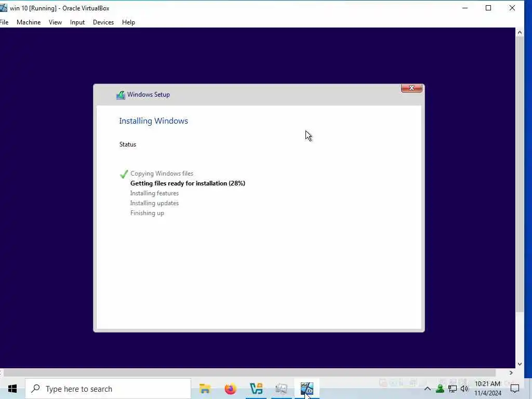This screenshot has width=532, height=399.
Task: Click 'Getting files ready for installation (28%)'
Action: (188, 183)
